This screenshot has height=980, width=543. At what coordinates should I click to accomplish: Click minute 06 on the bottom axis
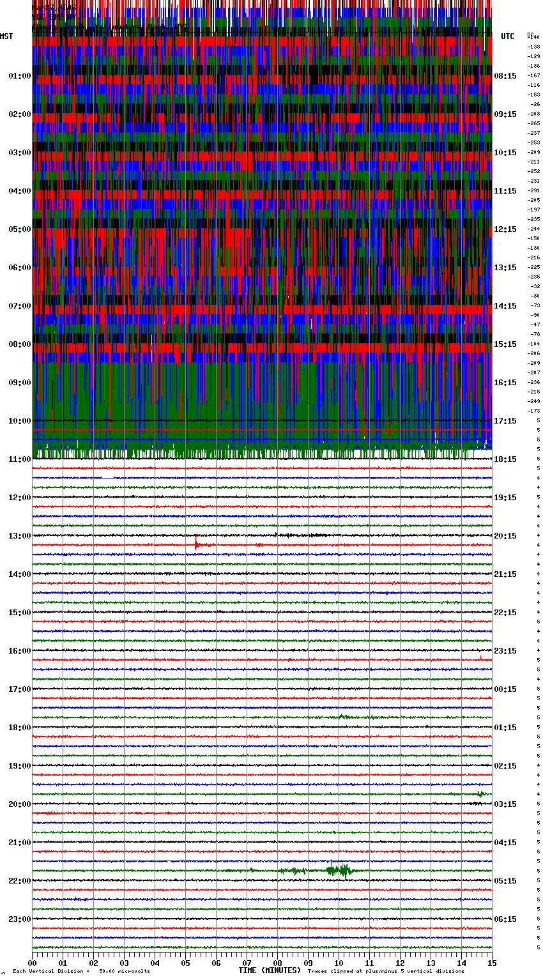pyautogui.click(x=217, y=963)
